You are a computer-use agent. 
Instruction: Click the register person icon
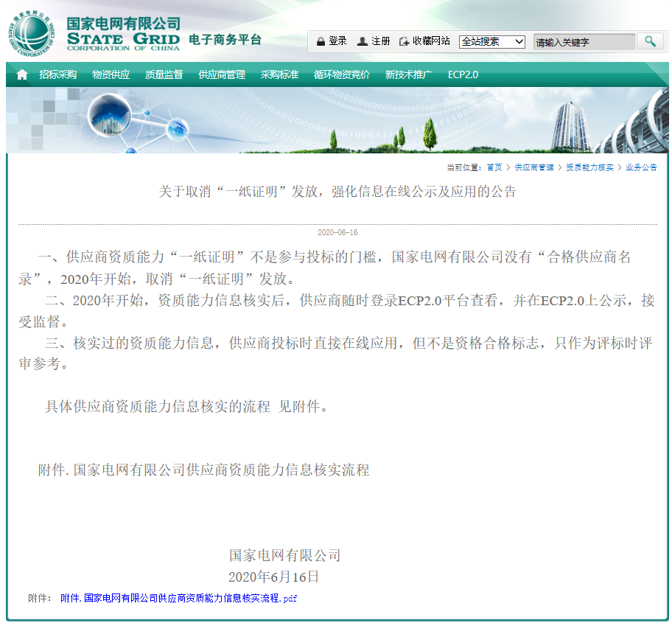click(x=362, y=41)
